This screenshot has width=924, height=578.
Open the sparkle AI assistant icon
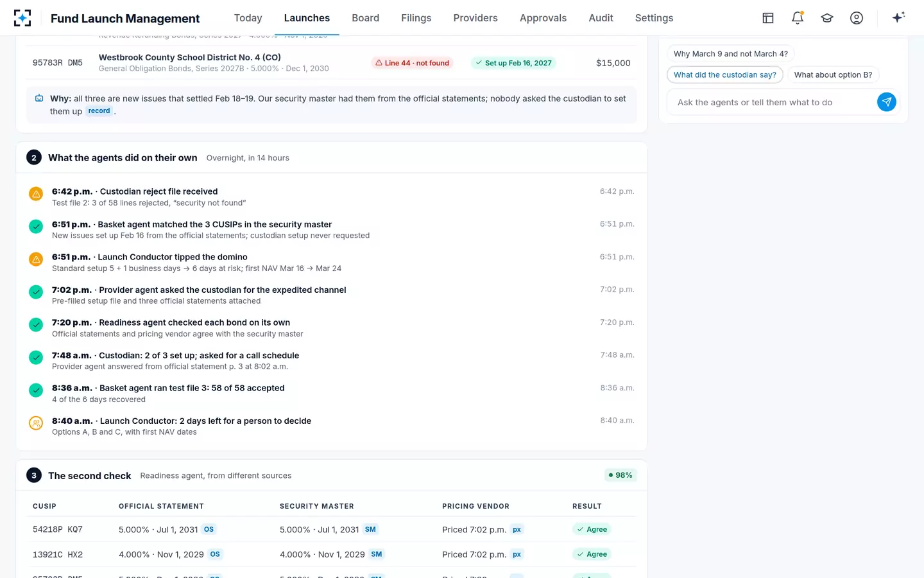point(898,17)
